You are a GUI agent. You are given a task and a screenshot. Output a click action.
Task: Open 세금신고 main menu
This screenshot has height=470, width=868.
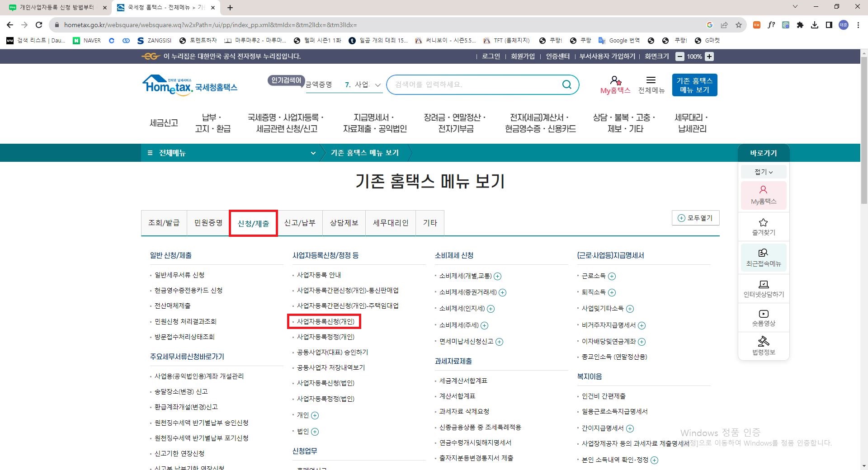164,123
